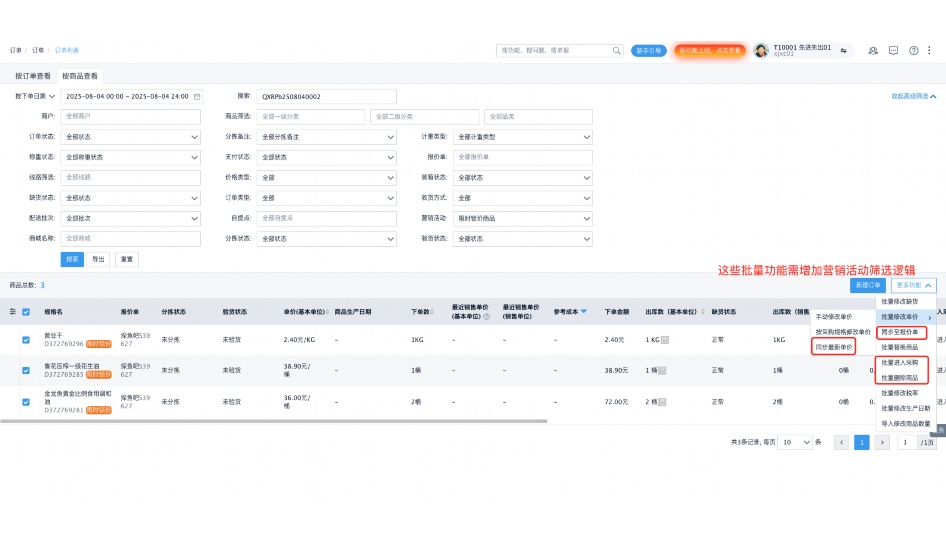Click the 新建订单 button
This screenshot has width=946, height=545.
click(x=868, y=285)
